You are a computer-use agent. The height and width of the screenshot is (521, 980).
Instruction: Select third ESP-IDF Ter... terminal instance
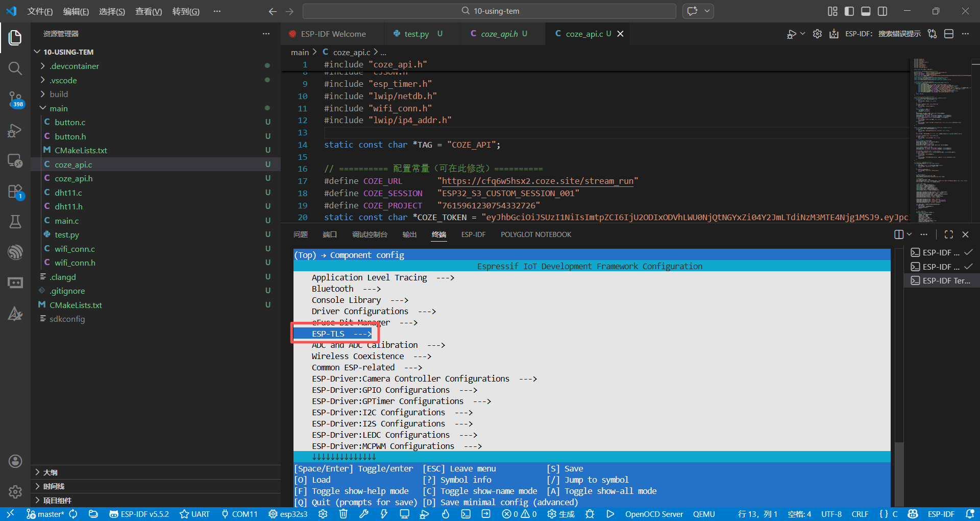click(x=941, y=280)
